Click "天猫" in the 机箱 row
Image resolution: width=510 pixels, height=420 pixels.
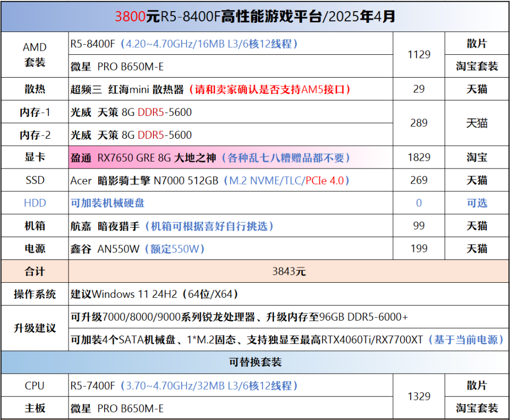tap(477, 225)
